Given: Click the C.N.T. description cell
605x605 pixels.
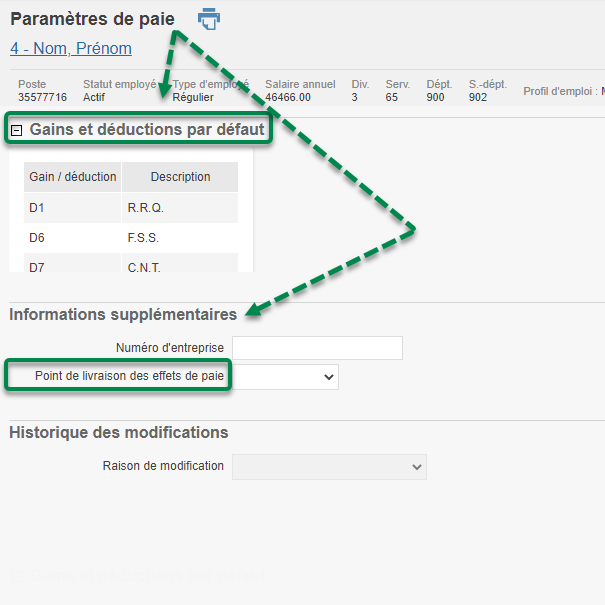Looking at the screenshot, I should click(x=144, y=266).
